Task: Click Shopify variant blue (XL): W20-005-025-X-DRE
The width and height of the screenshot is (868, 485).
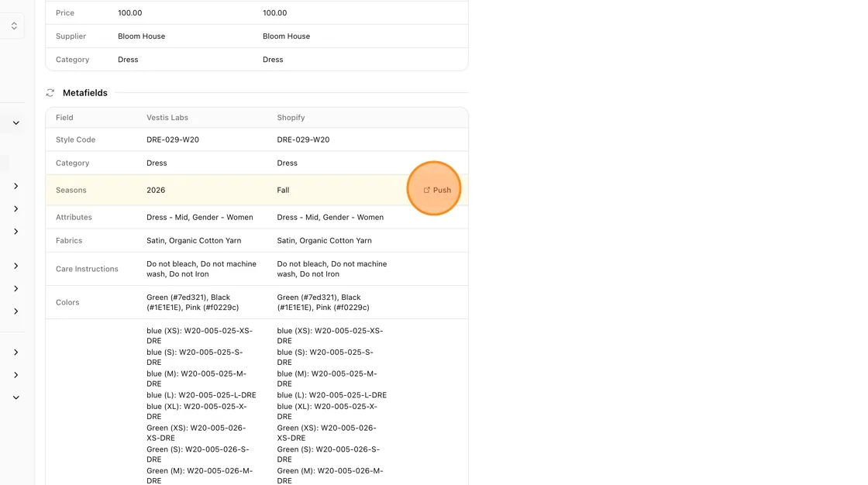Action: click(x=327, y=411)
